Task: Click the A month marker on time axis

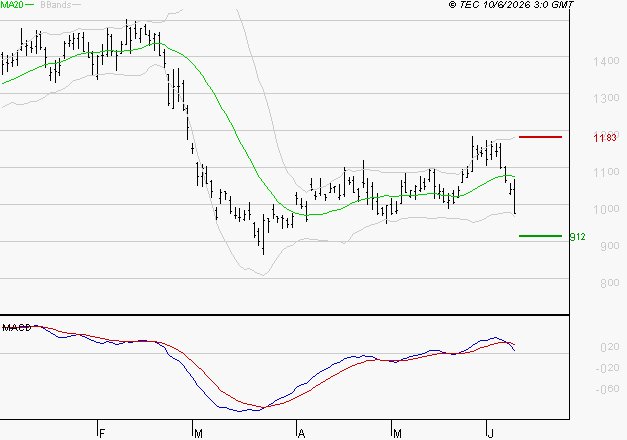Action: pos(301,433)
